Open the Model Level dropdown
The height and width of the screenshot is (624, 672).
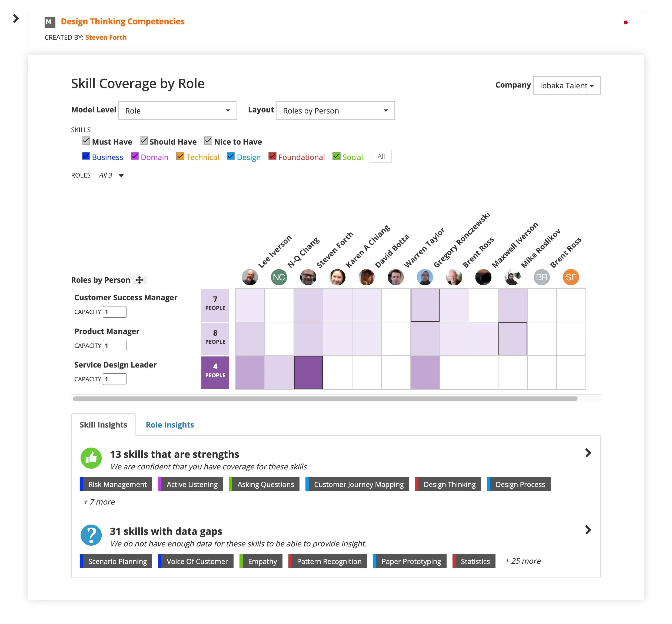pyautogui.click(x=177, y=111)
